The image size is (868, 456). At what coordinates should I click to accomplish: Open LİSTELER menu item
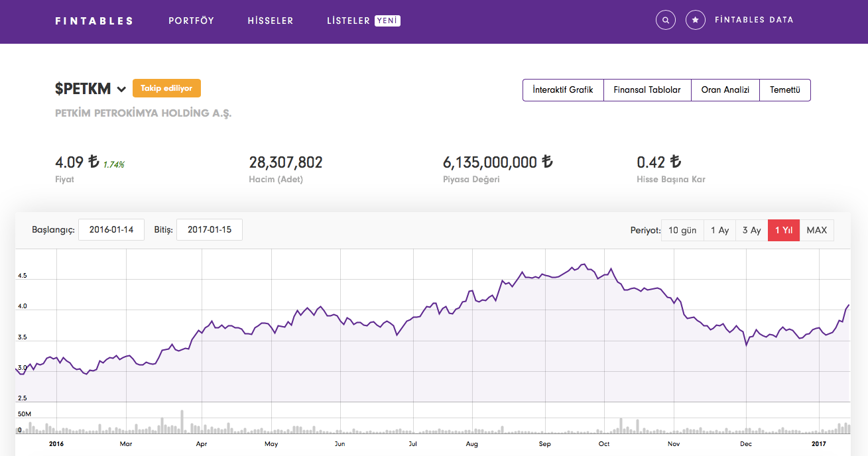(348, 21)
